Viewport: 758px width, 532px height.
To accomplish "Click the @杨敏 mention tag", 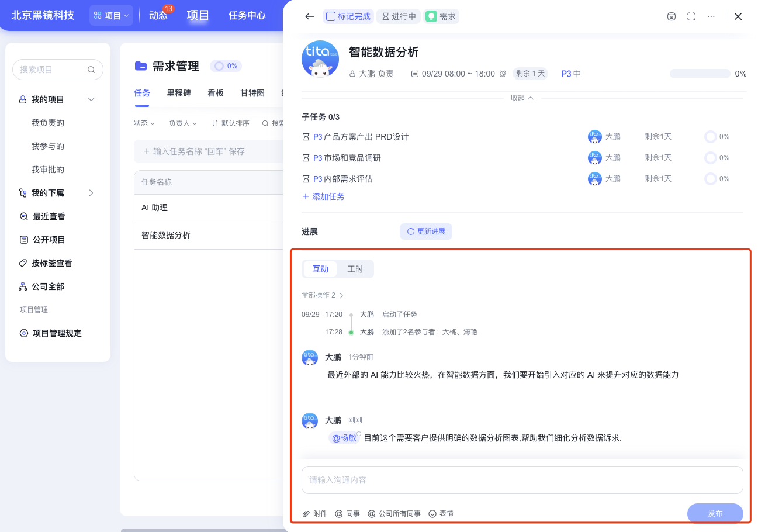I will pos(344,438).
